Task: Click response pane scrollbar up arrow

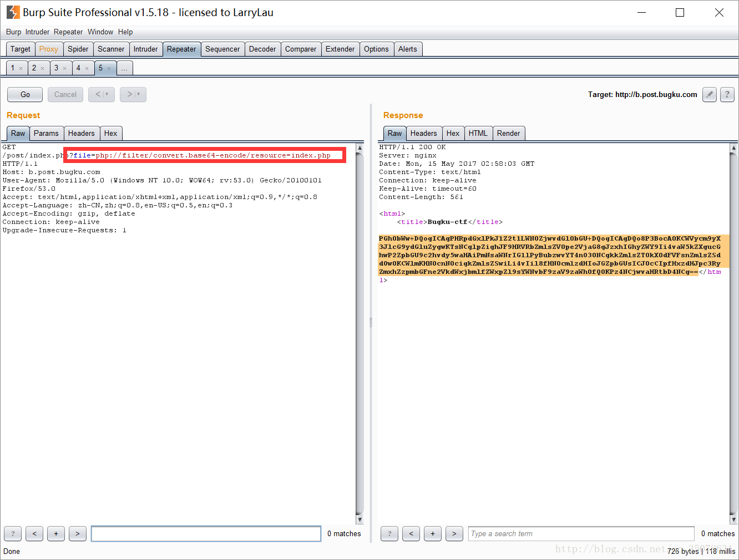Action: pyautogui.click(x=733, y=148)
